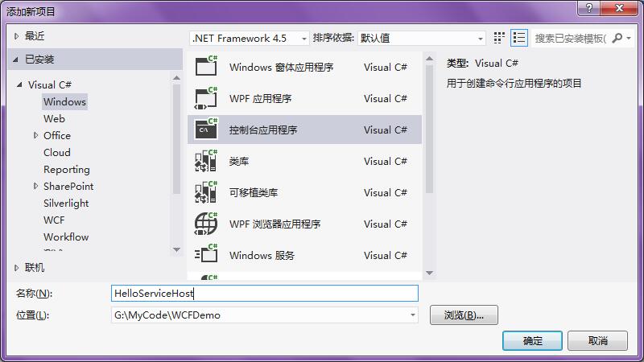644x362 pixels.
Task: Select the 控制台应用程序 console template icon
Action: point(206,130)
